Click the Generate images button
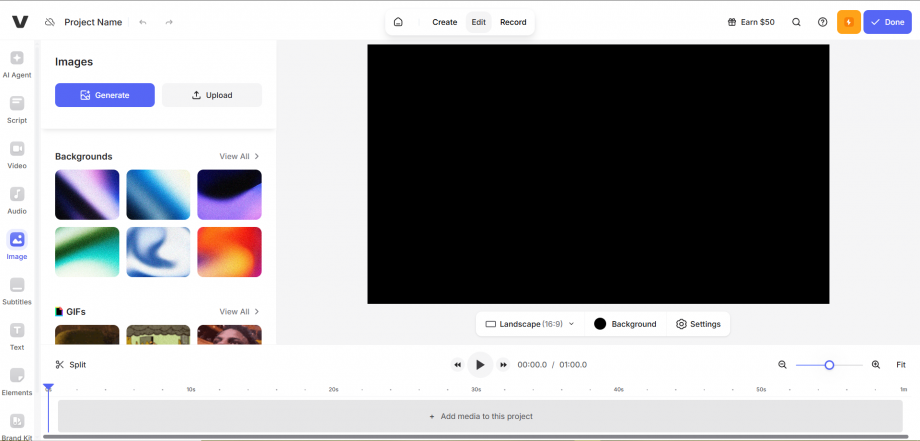 [x=105, y=95]
